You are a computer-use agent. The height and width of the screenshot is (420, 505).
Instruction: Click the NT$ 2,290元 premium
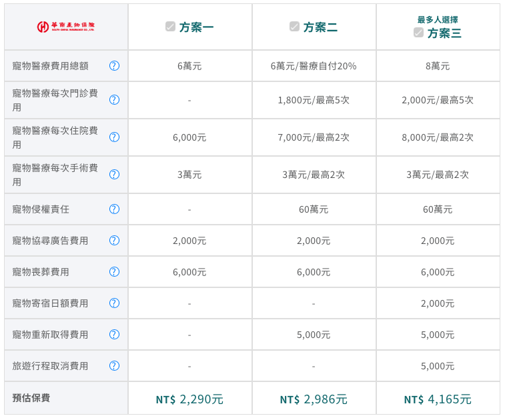189,399
